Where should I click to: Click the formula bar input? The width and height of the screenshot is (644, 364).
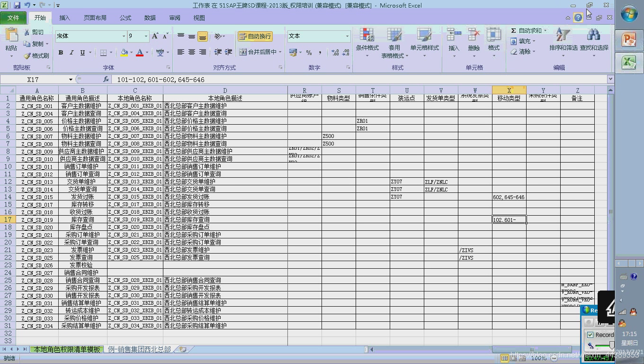pos(360,80)
